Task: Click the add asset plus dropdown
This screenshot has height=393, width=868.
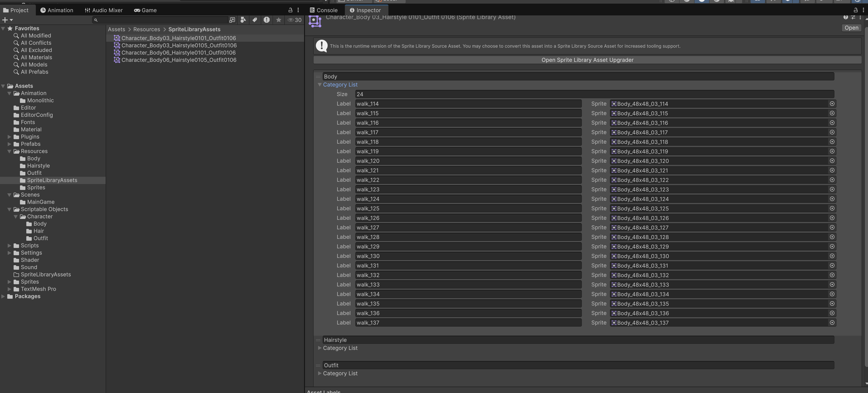Action: (x=7, y=20)
